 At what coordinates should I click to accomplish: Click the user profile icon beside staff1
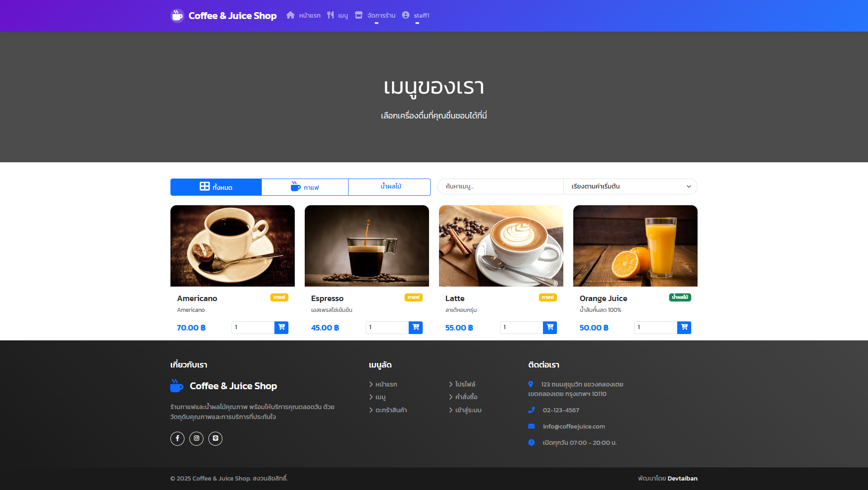[x=406, y=15]
